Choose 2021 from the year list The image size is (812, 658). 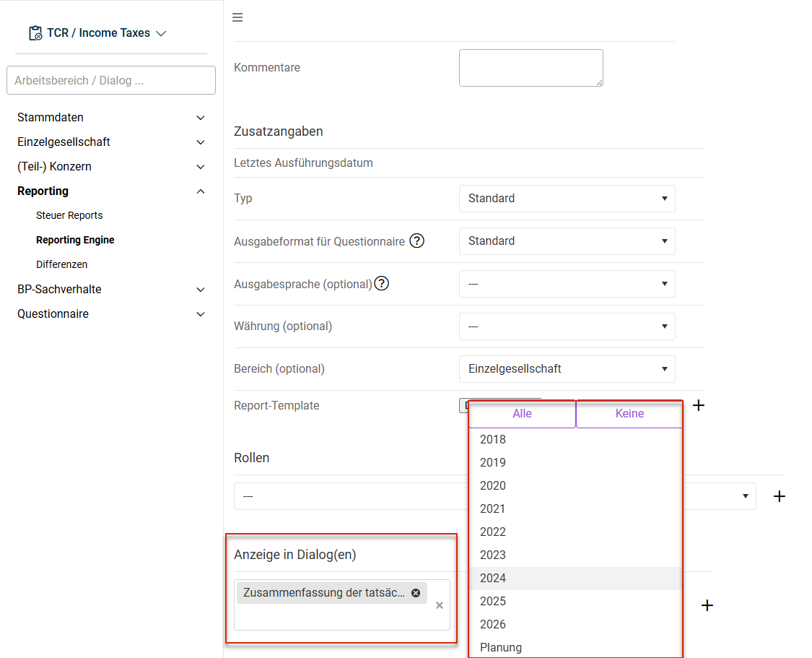point(575,508)
